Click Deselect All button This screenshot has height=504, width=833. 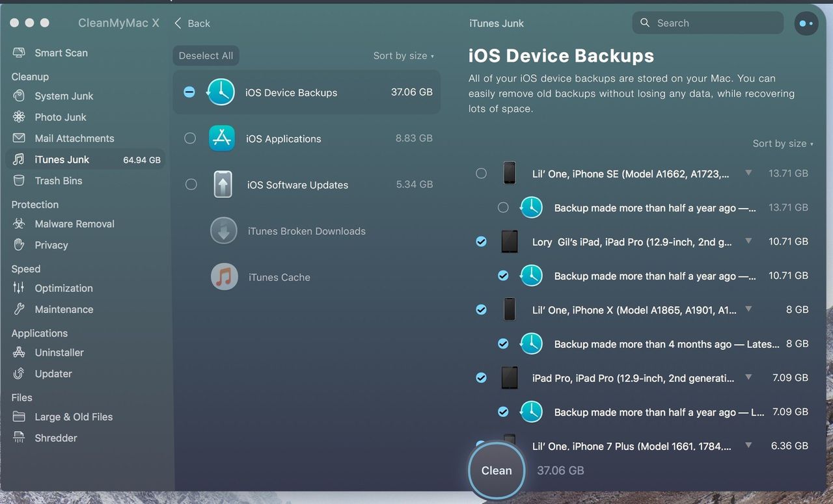pyautogui.click(x=206, y=56)
